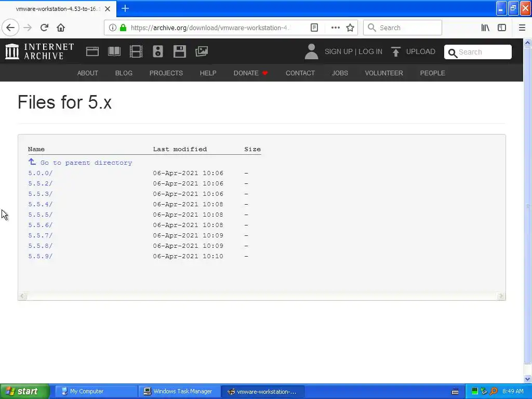Click the 8:49 AM taskbar clock
This screenshot has height=399, width=532.
coord(513,391)
